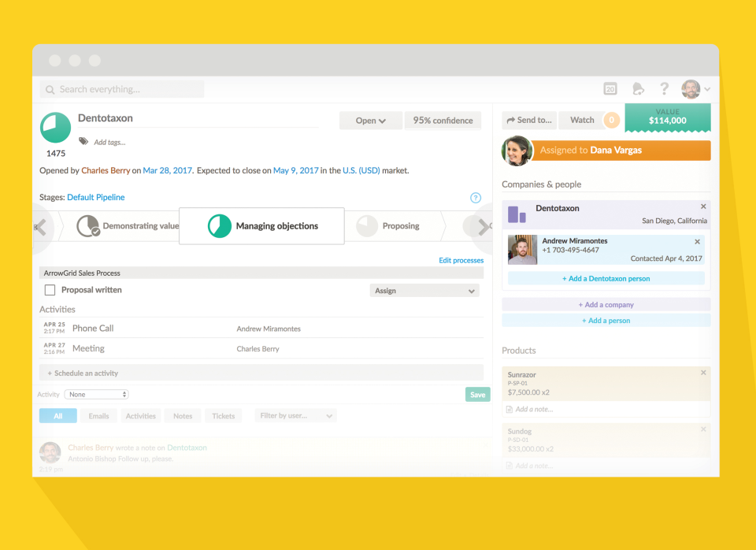Go to next pipeline stage arrow
The image size is (756, 550).
pos(483,227)
